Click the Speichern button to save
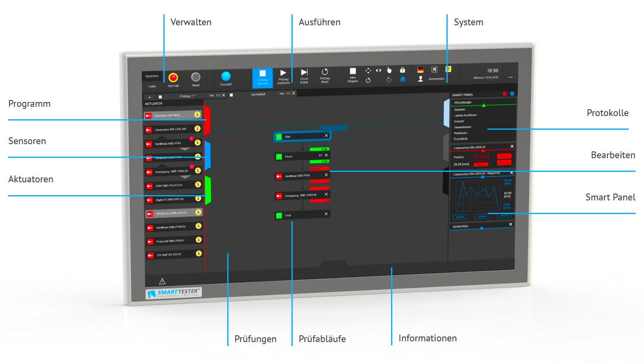This screenshot has width=644, height=363. [x=152, y=75]
